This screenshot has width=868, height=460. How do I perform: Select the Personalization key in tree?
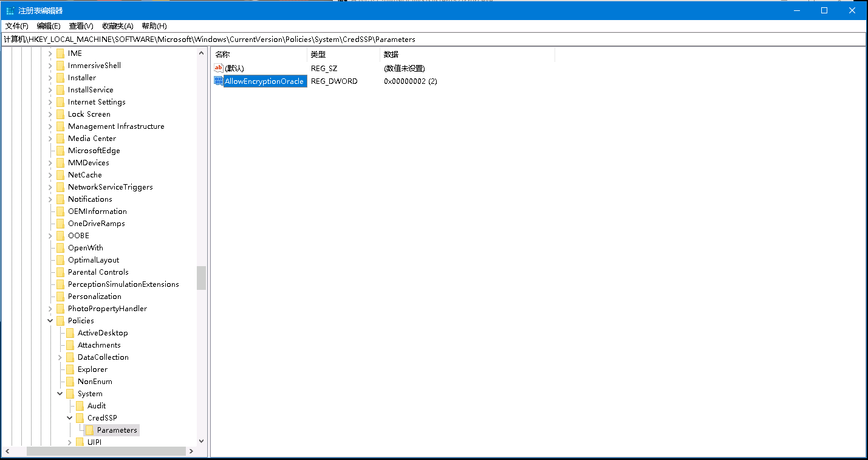[x=94, y=297]
